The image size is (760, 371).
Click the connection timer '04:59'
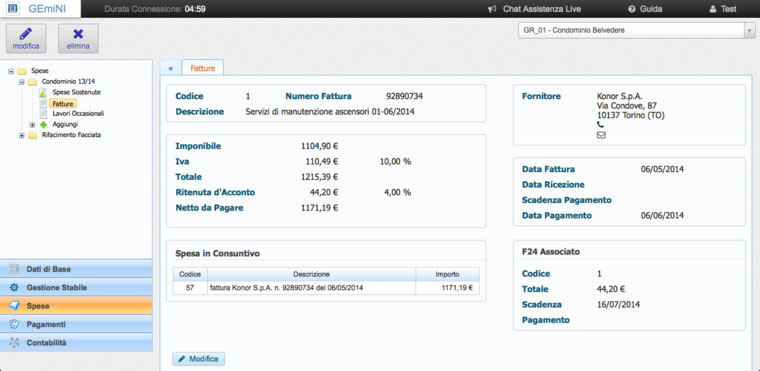[195, 9]
